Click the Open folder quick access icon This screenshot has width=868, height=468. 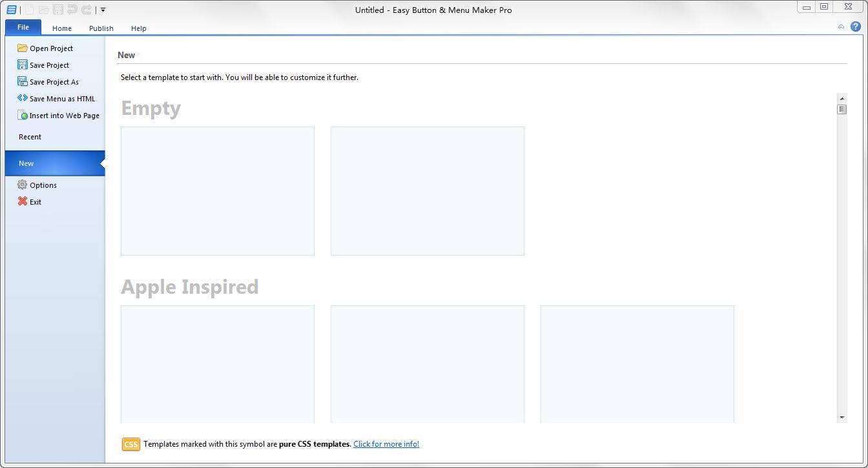point(43,10)
